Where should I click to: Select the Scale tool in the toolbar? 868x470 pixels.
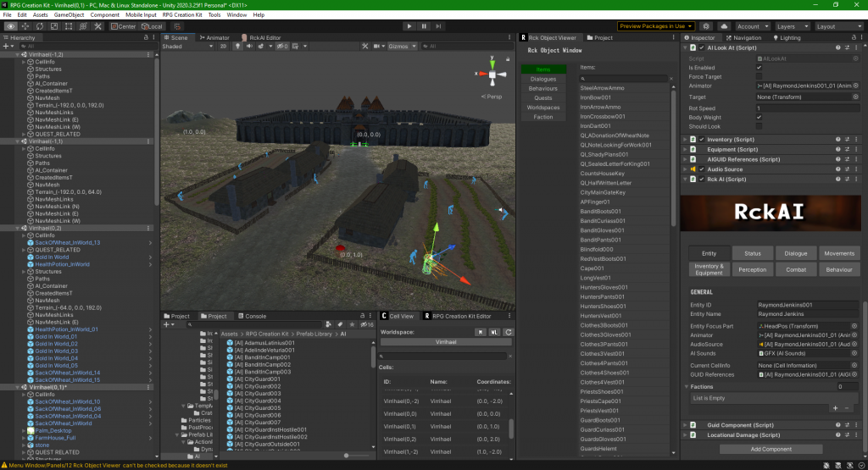click(x=55, y=26)
